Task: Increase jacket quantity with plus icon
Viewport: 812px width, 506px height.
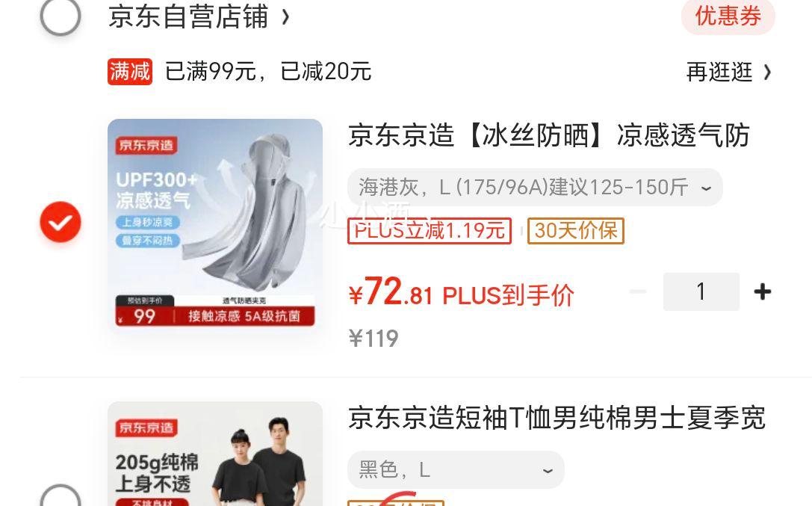Action: (762, 291)
